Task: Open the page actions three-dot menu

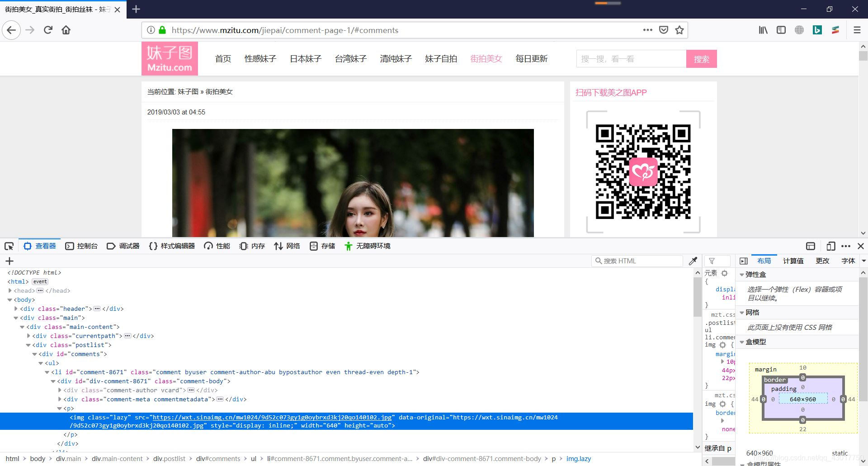Action: [648, 30]
